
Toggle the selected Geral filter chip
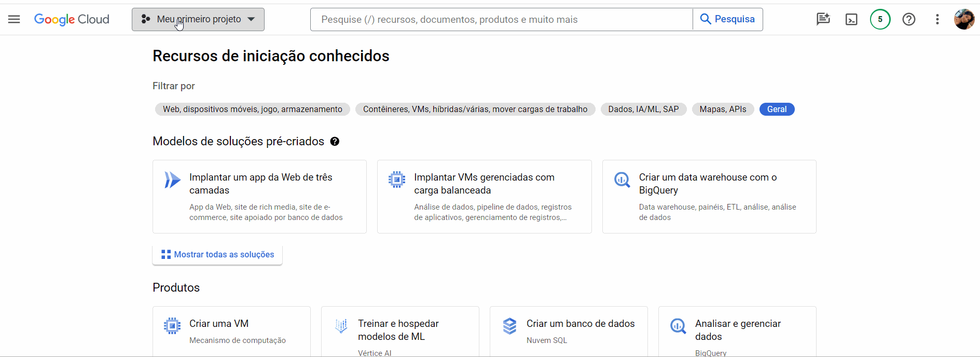pos(777,109)
